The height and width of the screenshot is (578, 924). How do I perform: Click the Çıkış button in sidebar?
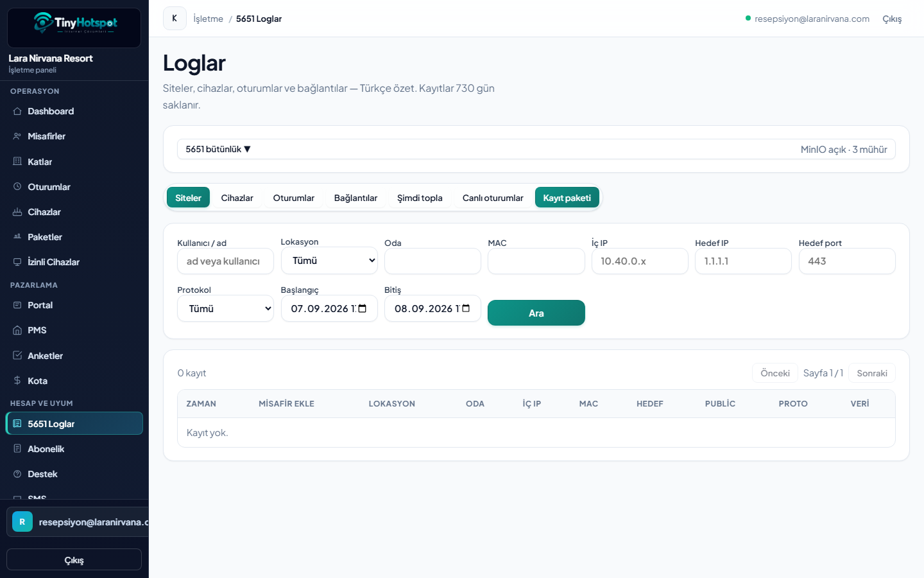(74, 560)
